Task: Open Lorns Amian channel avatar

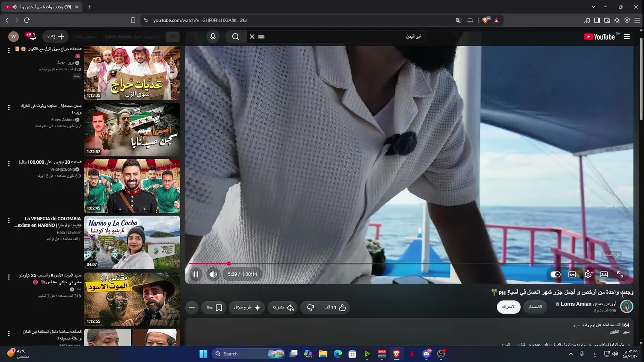Action: [627, 306]
